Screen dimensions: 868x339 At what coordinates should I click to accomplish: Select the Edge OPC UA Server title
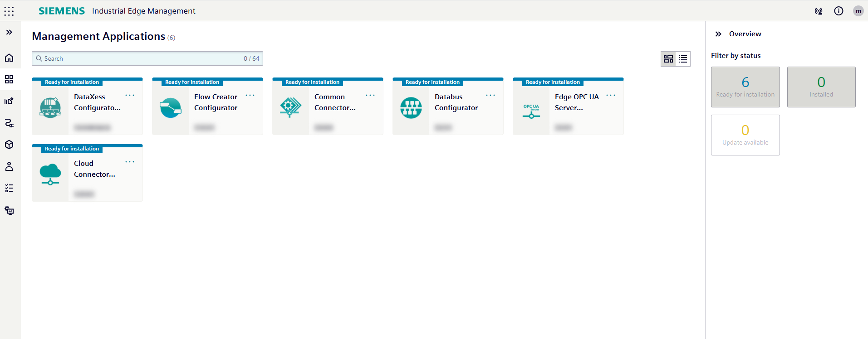pos(577,102)
